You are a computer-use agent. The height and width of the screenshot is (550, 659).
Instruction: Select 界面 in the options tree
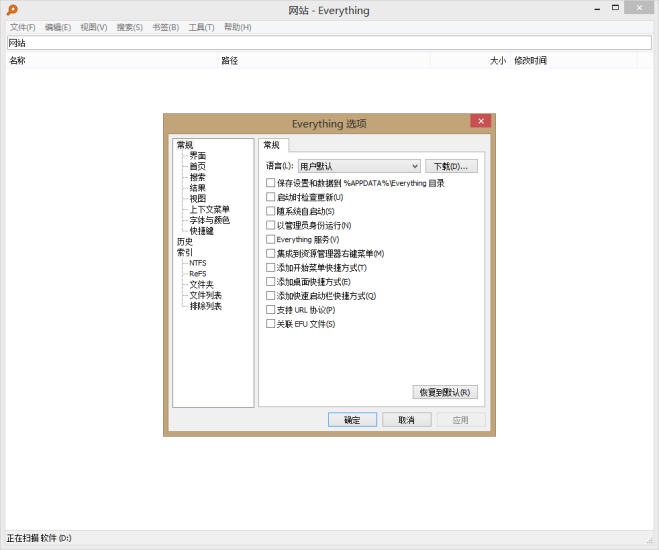[x=198, y=155]
